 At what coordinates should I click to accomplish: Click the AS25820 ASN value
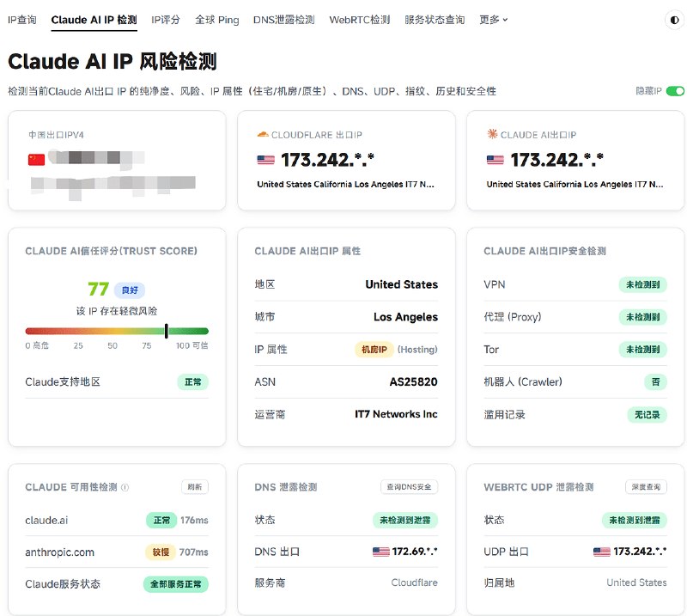(x=413, y=381)
